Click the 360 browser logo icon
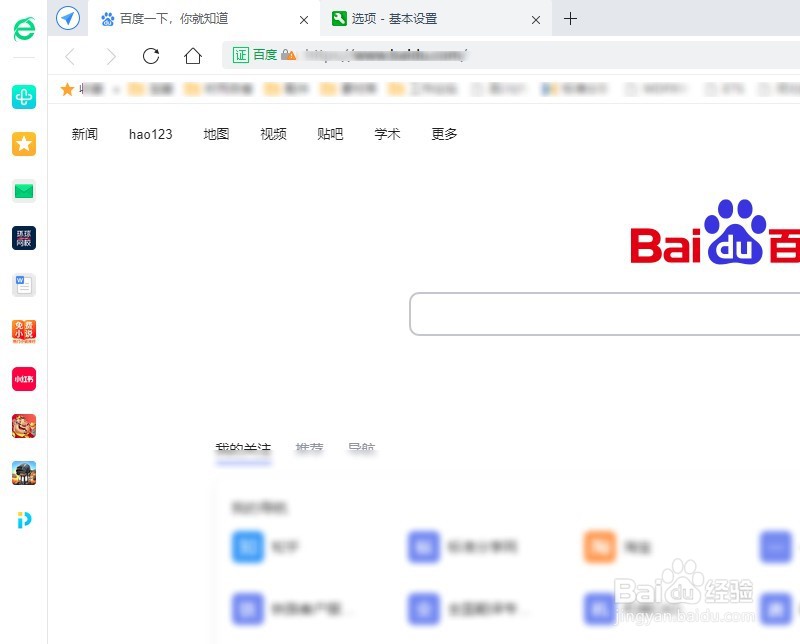 [x=24, y=29]
